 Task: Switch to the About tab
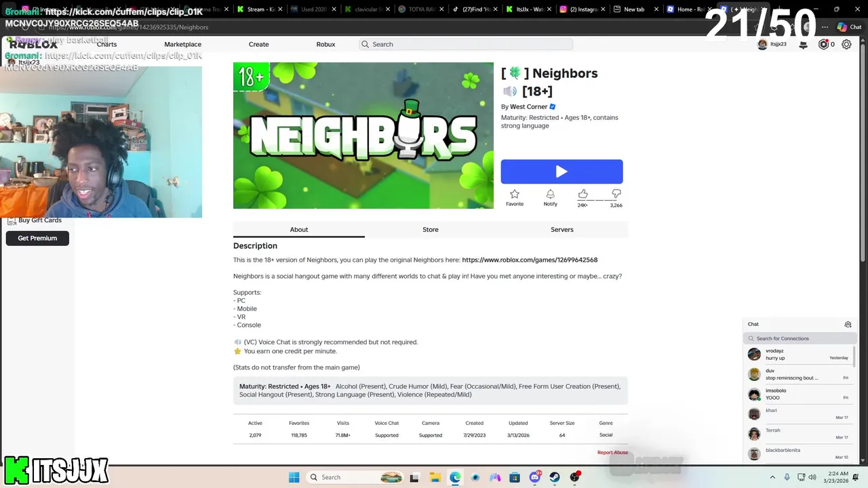click(x=299, y=230)
